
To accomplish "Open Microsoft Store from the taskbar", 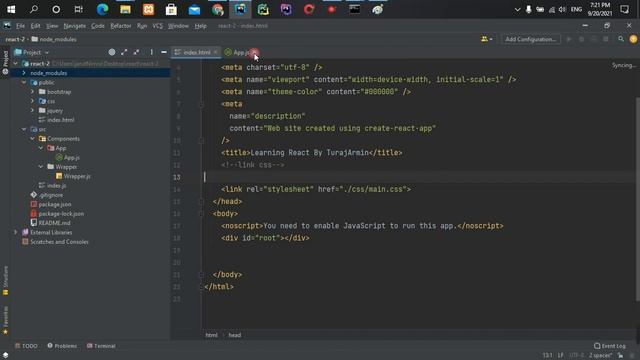I will pos(171,9).
